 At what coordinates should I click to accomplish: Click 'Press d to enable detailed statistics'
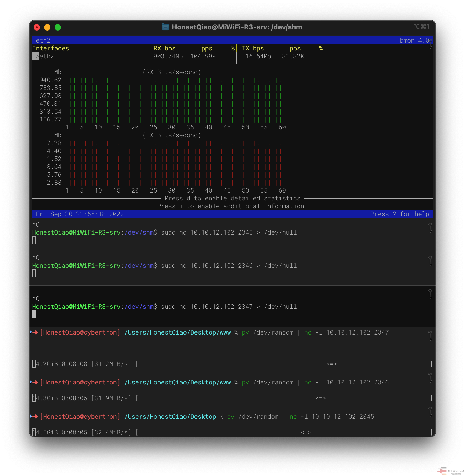(x=232, y=198)
